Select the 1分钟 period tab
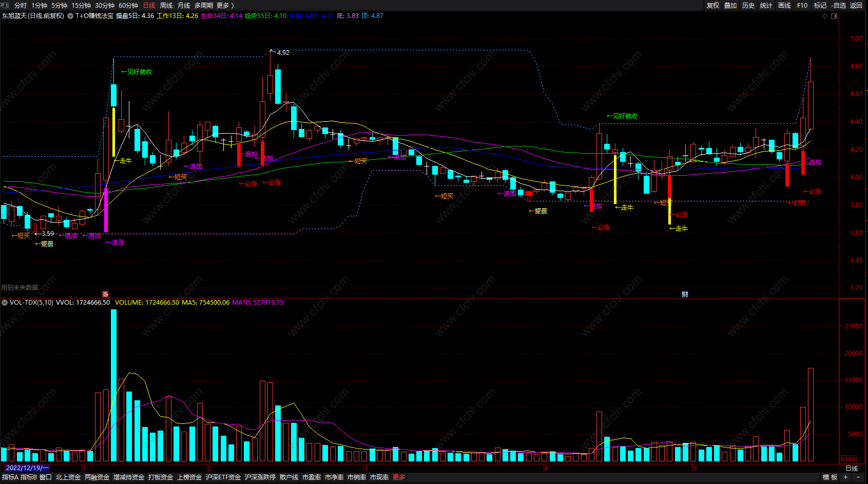 (40, 6)
